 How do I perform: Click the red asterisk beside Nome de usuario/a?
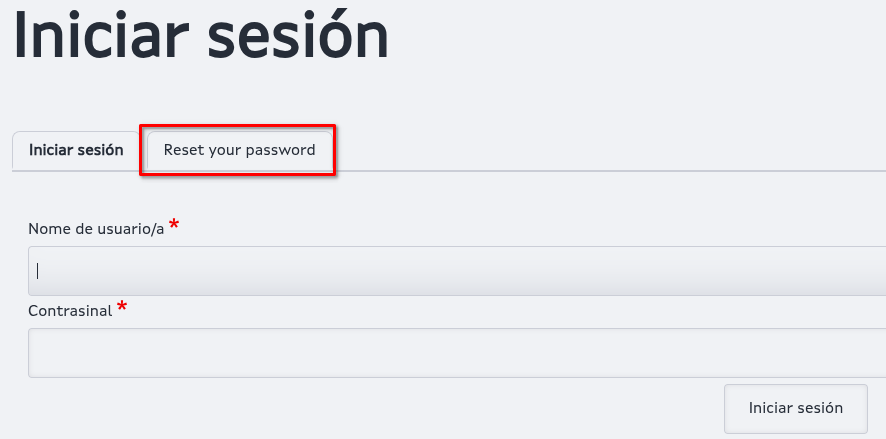click(x=174, y=225)
